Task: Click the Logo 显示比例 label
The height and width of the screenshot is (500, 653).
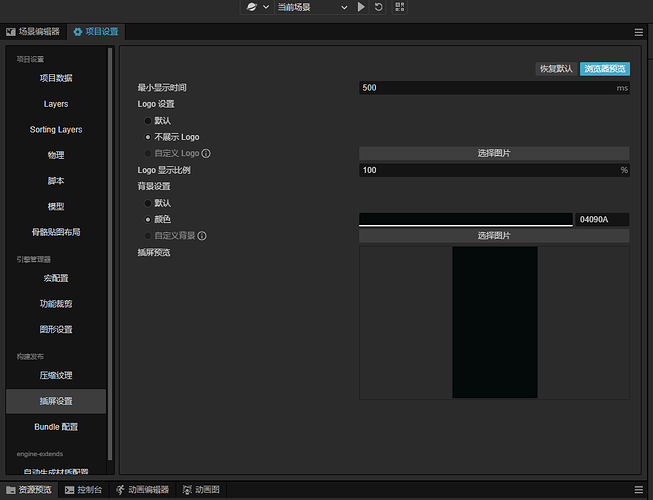Action: pos(164,170)
